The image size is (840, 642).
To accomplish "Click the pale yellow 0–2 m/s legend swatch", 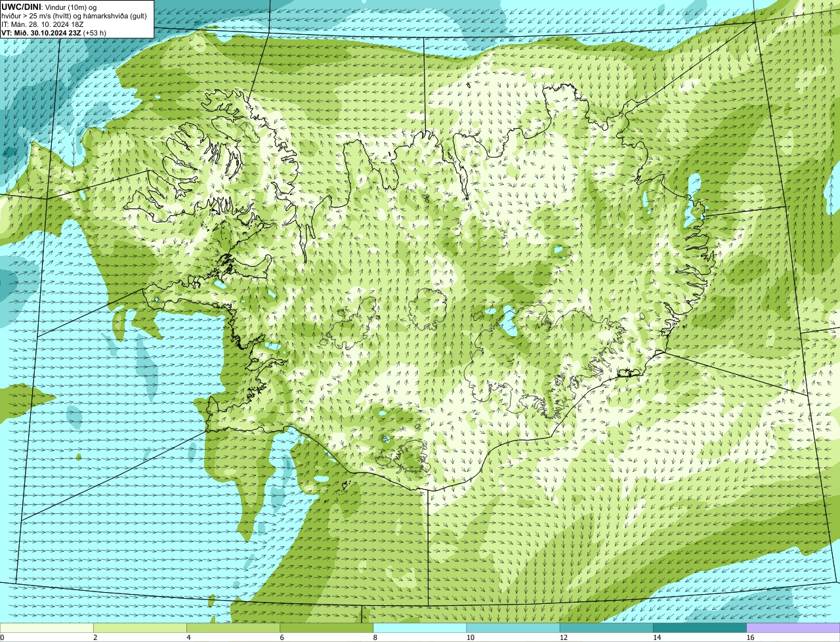I will point(47,628).
